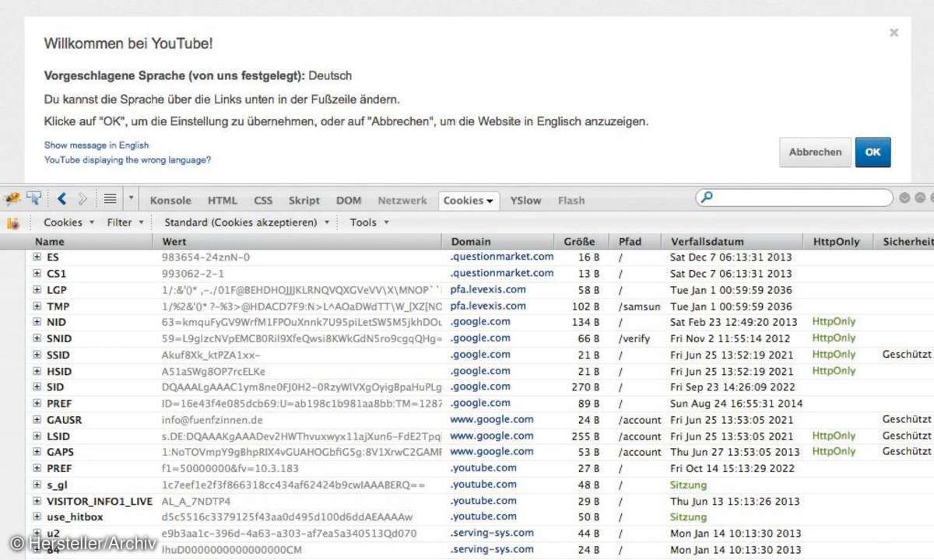Viewport: 934px width, 560px height.
Task: Expand the GAUSR cookie row
Action: (x=37, y=419)
